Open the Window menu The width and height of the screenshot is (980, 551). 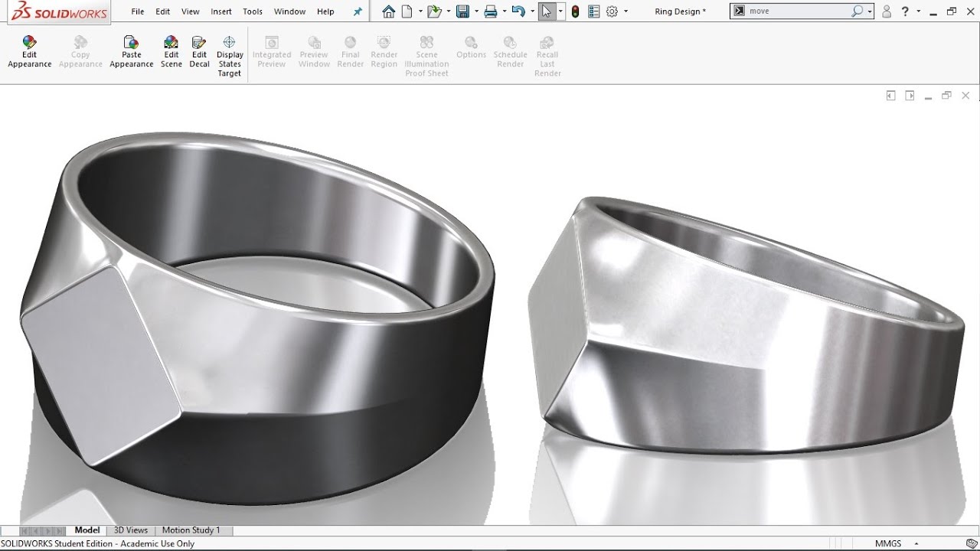coord(289,11)
